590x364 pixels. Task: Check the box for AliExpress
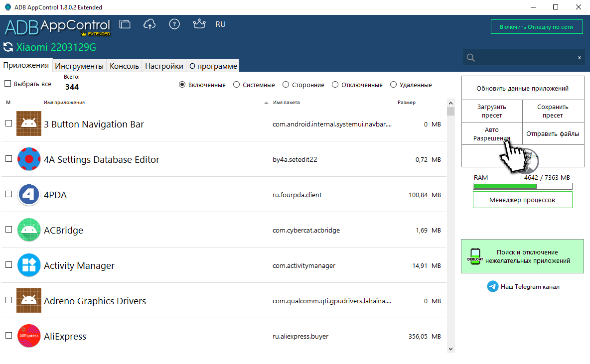point(8,336)
